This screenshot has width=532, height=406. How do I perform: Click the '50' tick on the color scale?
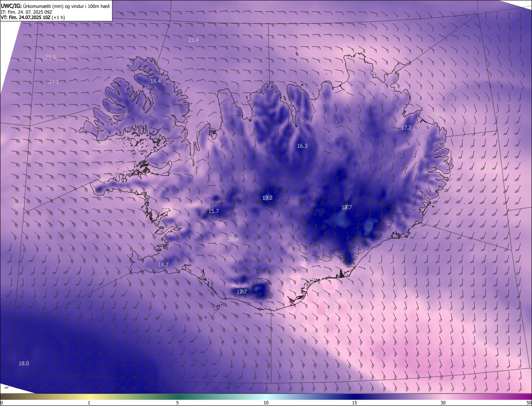click(x=529, y=403)
